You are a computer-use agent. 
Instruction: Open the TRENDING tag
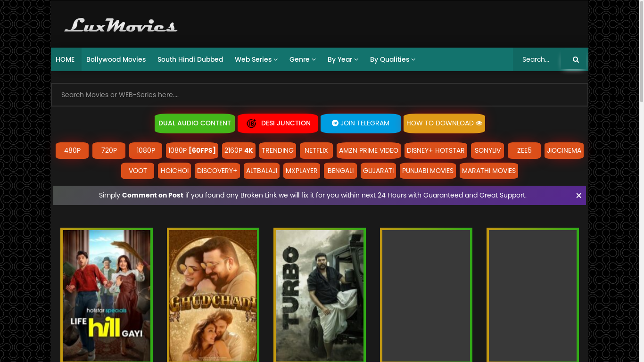coord(278,150)
